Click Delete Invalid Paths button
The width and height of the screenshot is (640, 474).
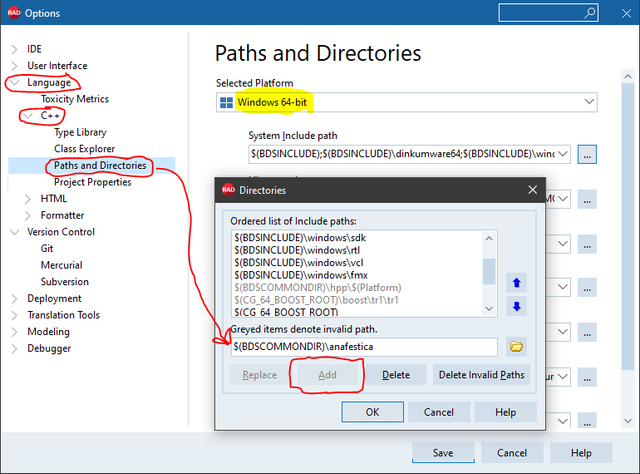[482, 375]
